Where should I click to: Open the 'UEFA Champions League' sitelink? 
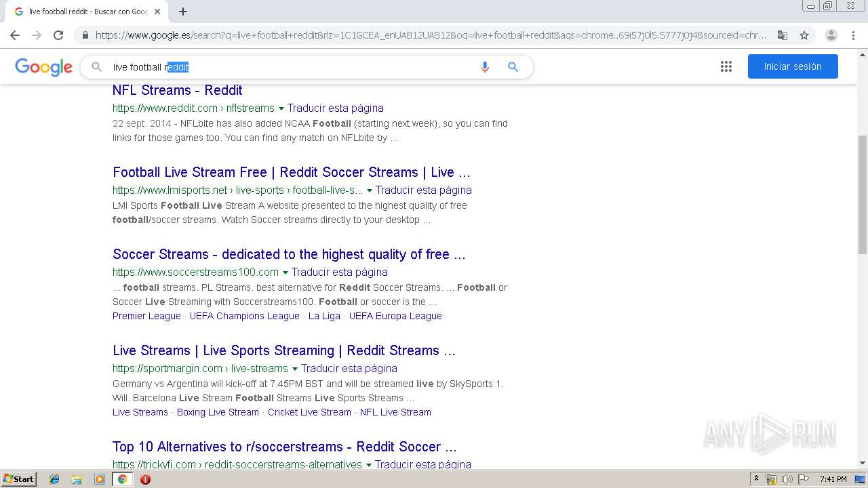[x=245, y=316]
